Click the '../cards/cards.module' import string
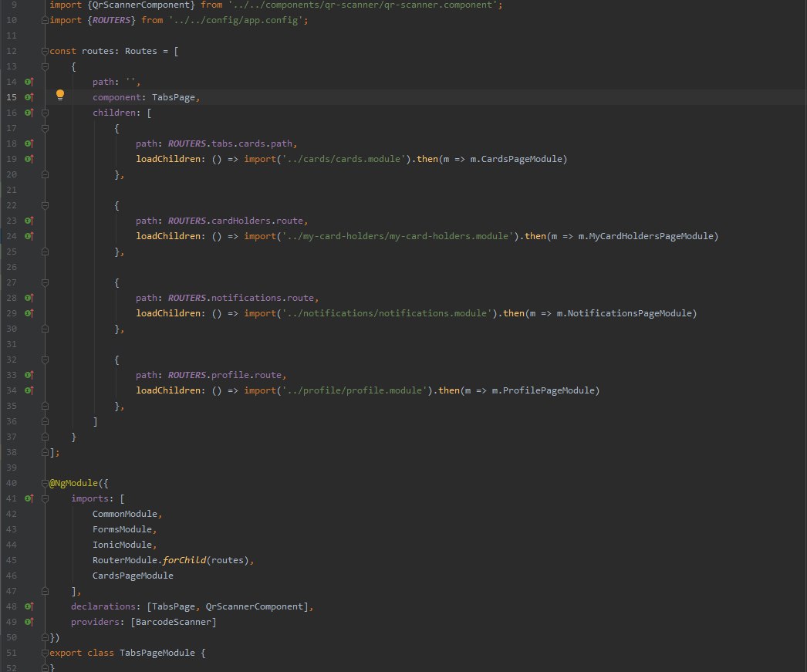 (344, 159)
